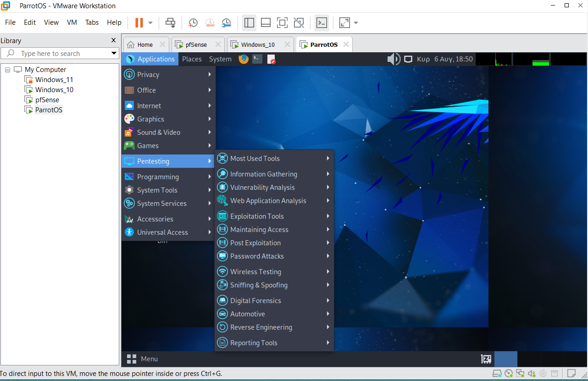Viewport: 588px width, 381px height.
Task: Expand the Password Attacks submenu
Action: coord(274,256)
